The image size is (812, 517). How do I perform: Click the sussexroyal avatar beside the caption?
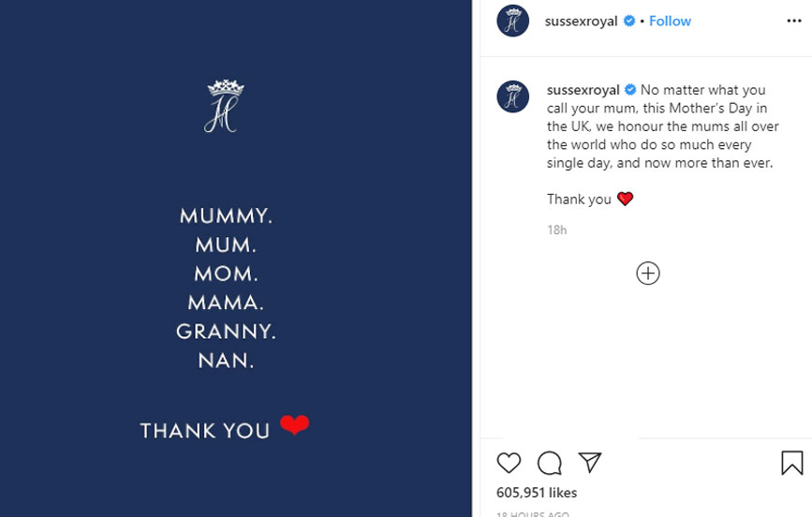(512, 96)
